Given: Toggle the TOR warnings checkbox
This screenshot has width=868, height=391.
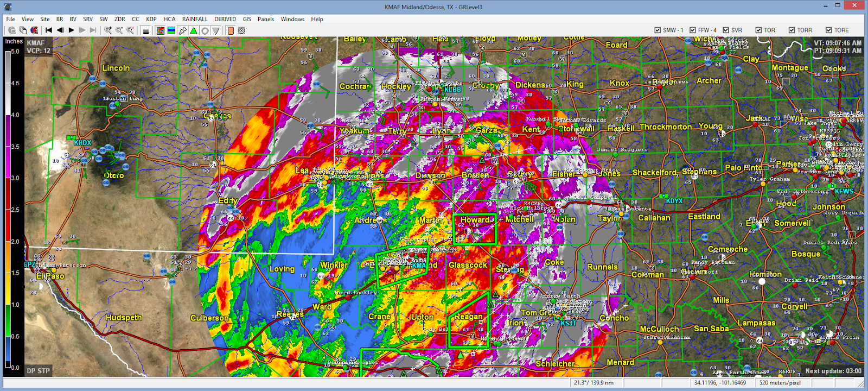Looking at the screenshot, I should pos(758,30).
